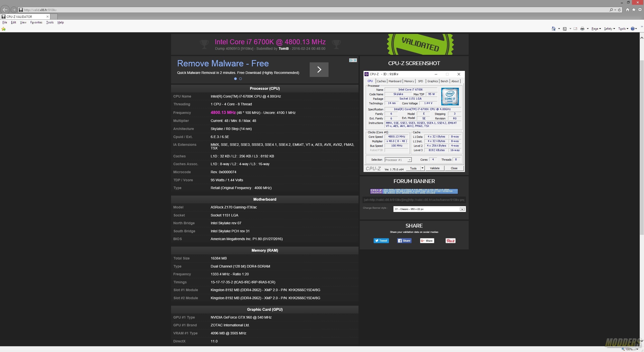Open the Safety command bar menu
644x352 pixels.
tap(609, 29)
